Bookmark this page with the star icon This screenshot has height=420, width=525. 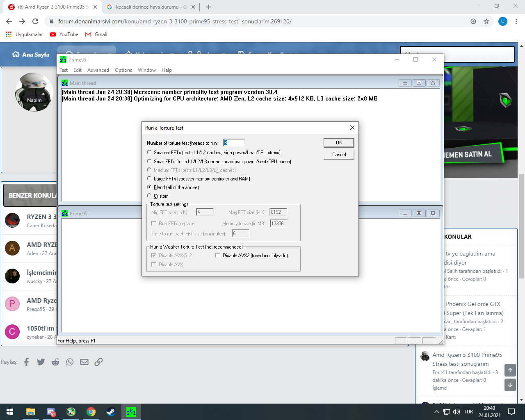pos(486,21)
